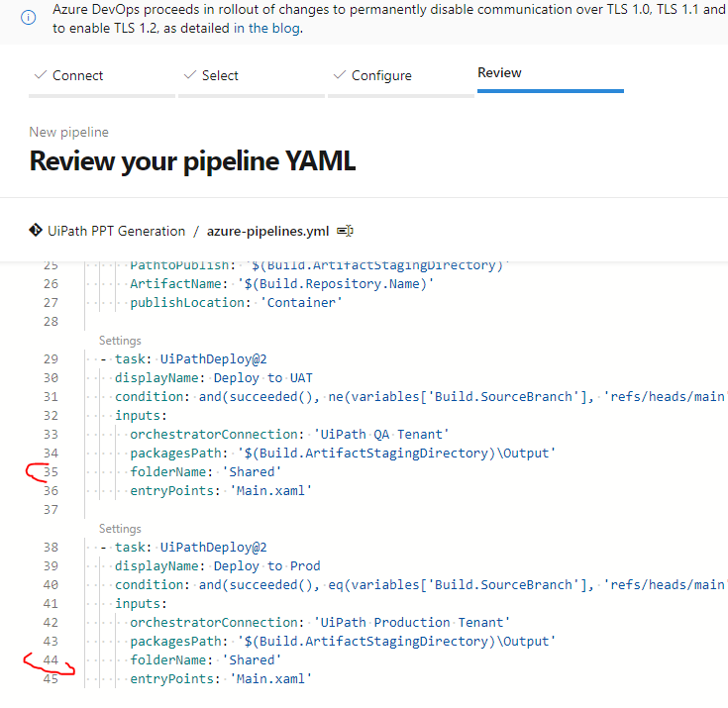Click the inputs line 41
728x708 pixels.
coord(141,604)
